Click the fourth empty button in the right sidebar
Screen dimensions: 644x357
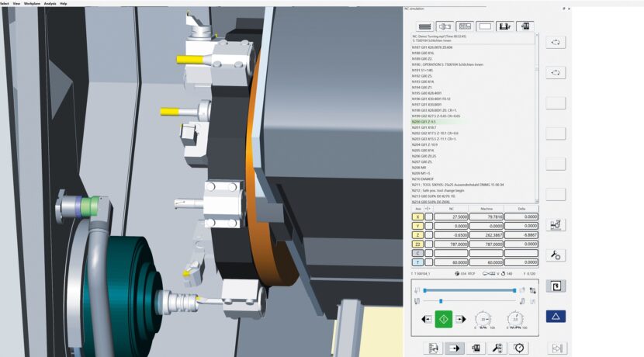tap(556, 194)
